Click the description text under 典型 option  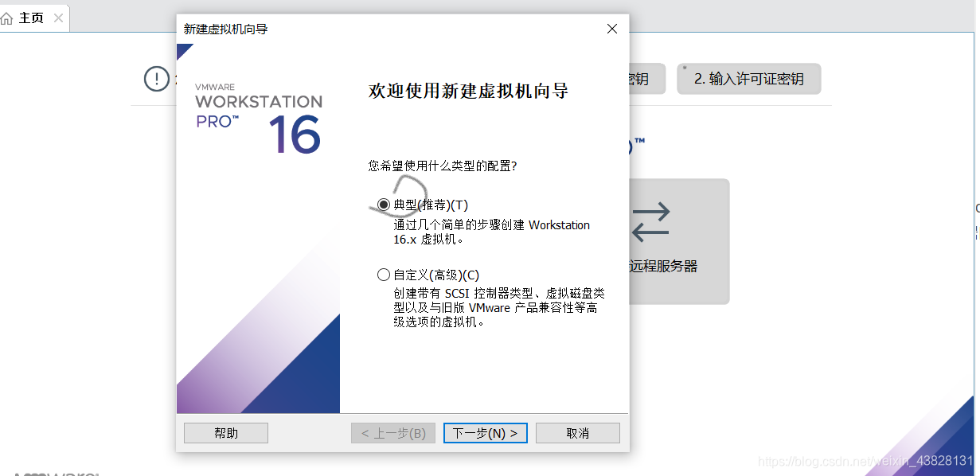click(x=492, y=232)
